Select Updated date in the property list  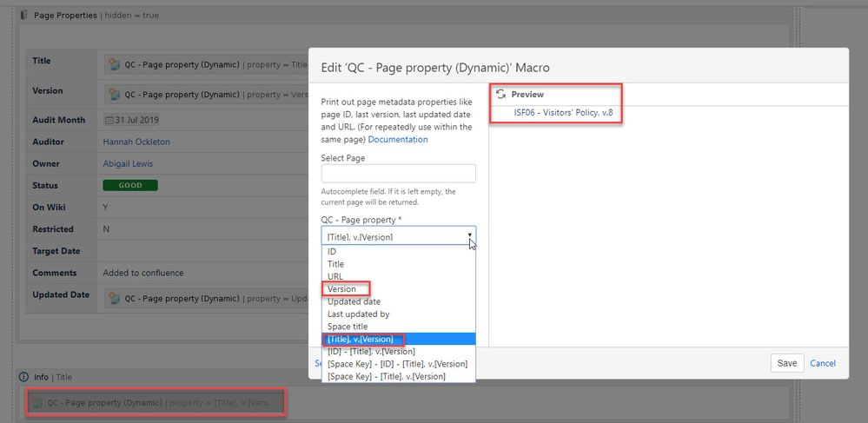(x=399, y=301)
